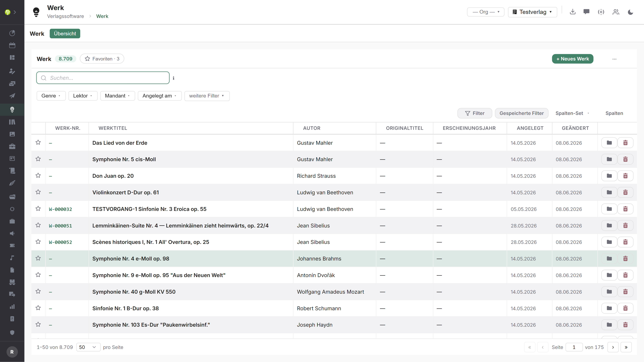The width and height of the screenshot is (644, 362).
Task: Open the Gespeicherte Filter button
Action: click(522, 113)
